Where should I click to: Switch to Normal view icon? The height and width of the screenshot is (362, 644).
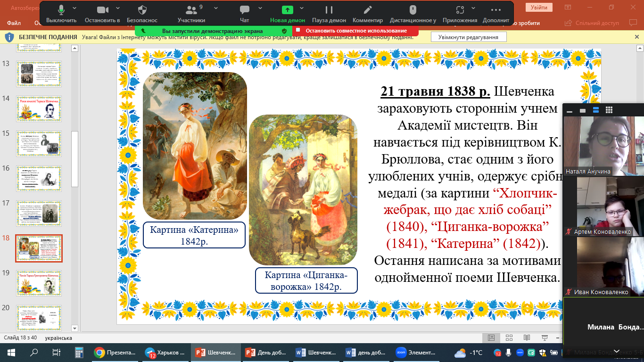pos(491,337)
